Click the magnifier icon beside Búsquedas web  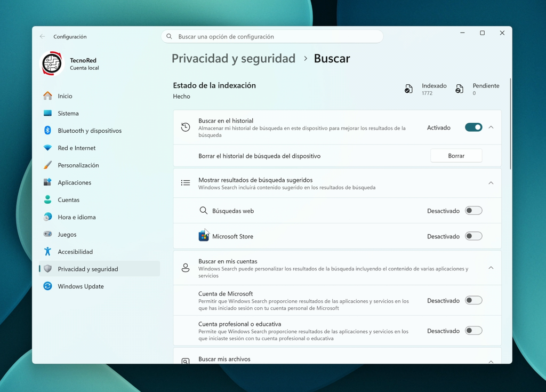tap(203, 211)
